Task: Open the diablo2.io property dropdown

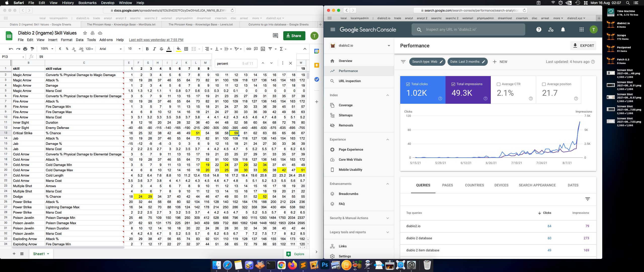Action: point(389,46)
